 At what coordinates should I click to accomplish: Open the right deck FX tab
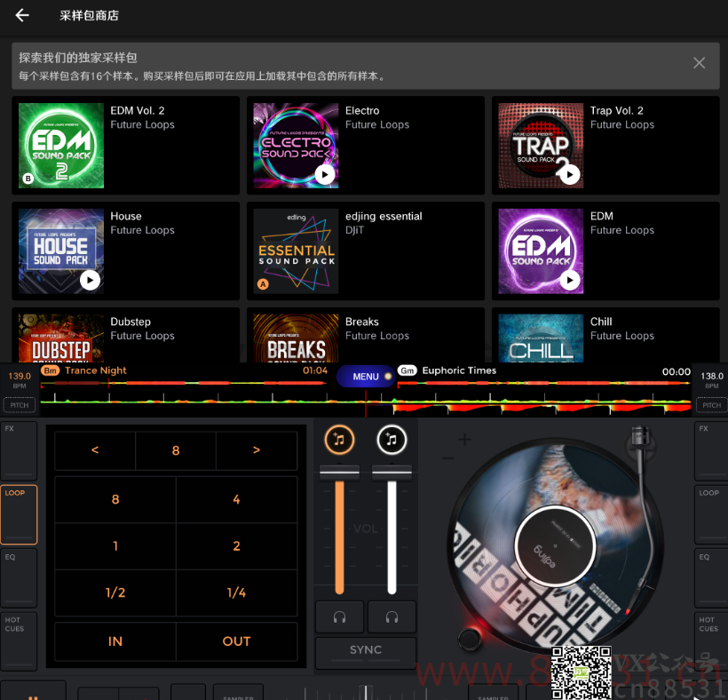711,450
